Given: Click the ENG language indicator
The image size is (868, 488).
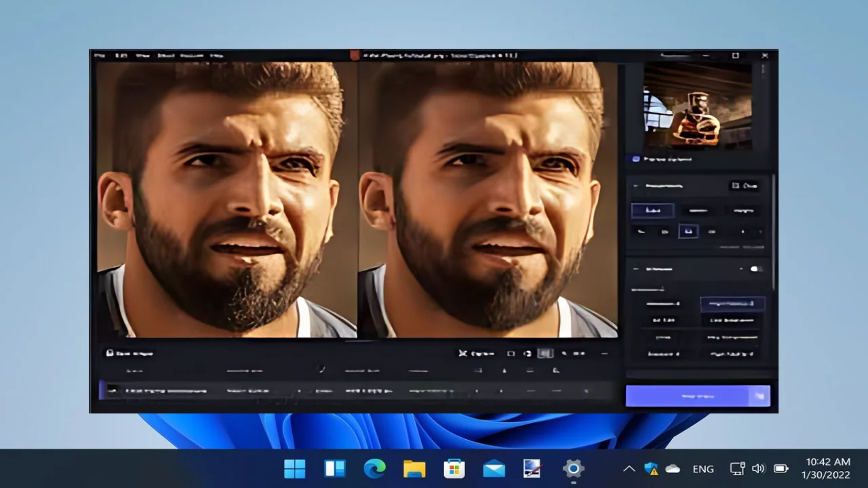Looking at the screenshot, I should click(703, 469).
